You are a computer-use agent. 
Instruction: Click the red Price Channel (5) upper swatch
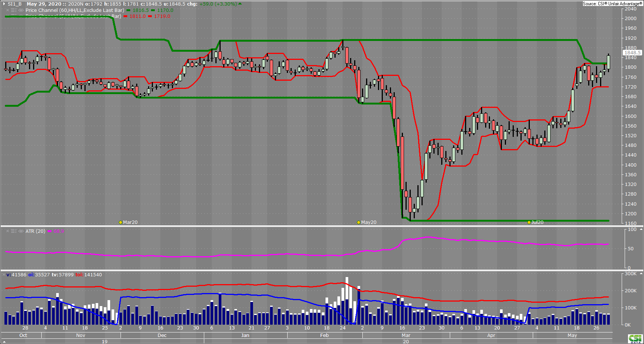tap(125, 16)
